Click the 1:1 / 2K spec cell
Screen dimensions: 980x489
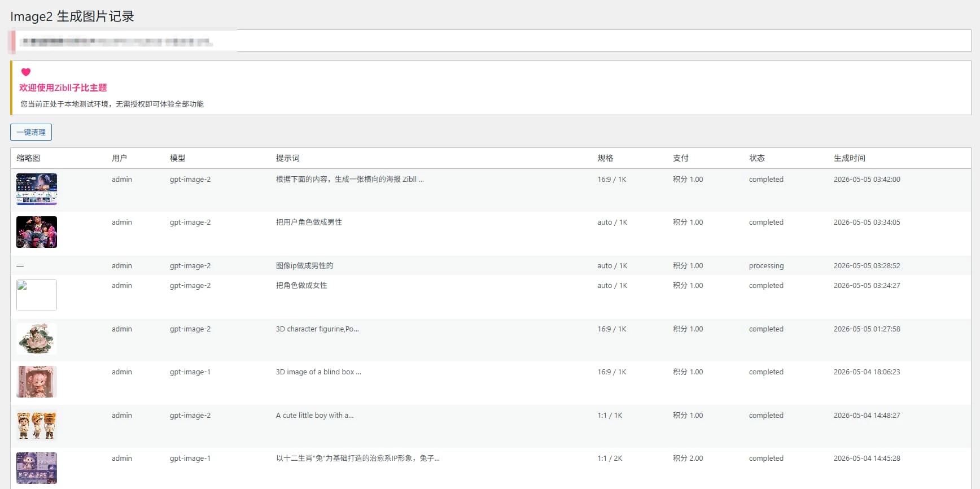pyautogui.click(x=610, y=458)
